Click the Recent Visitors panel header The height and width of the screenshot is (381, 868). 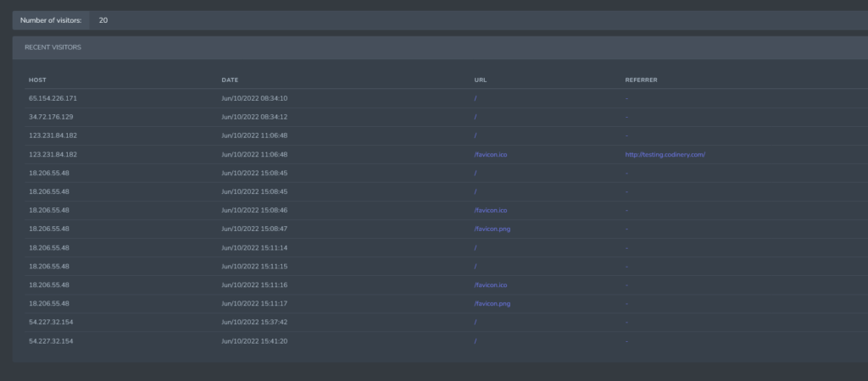coord(53,47)
